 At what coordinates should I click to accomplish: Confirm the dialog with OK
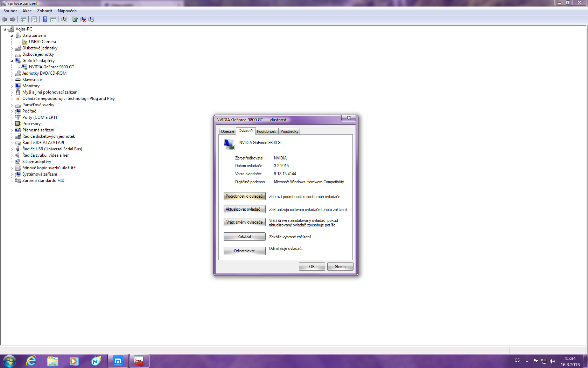[312, 267]
